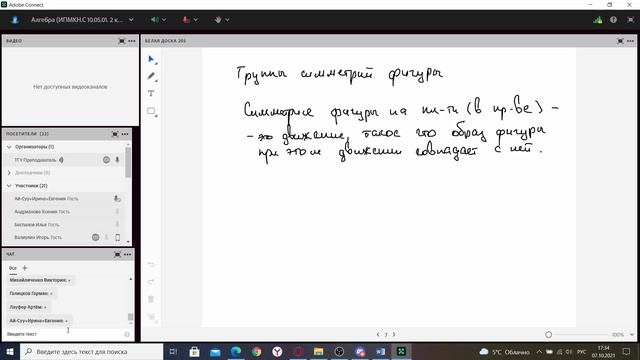Viewport: 640px width, 360px height.
Task: Maximize the chat pod
Action: click(x=118, y=254)
